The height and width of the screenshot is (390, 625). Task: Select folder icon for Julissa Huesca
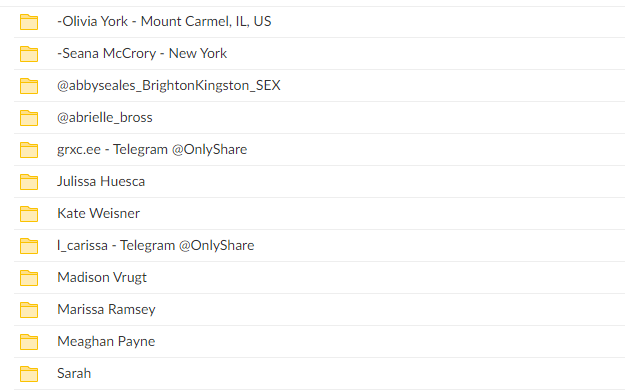[x=29, y=182]
